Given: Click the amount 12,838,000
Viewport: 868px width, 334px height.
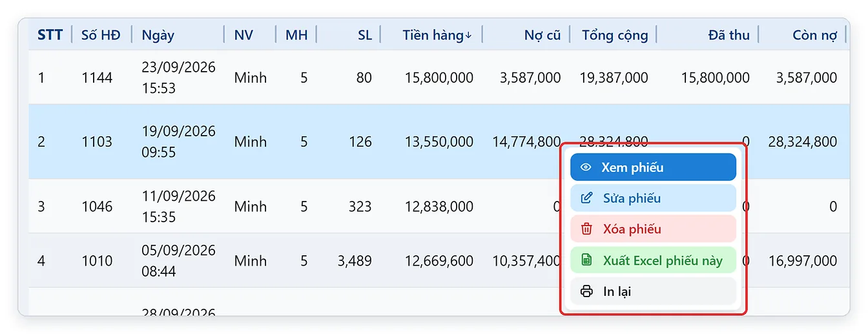Looking at the screenshot, I should click(x=439, y=207).
